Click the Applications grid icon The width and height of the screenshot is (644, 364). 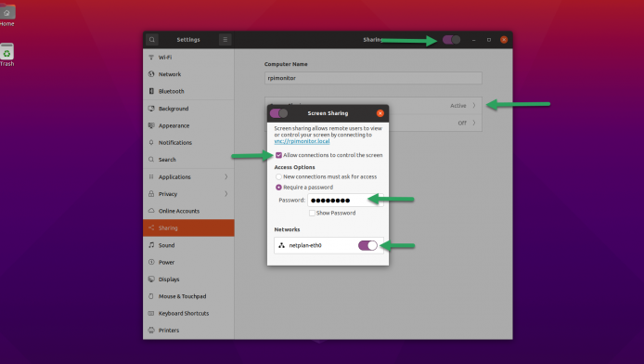pos(151,176)
